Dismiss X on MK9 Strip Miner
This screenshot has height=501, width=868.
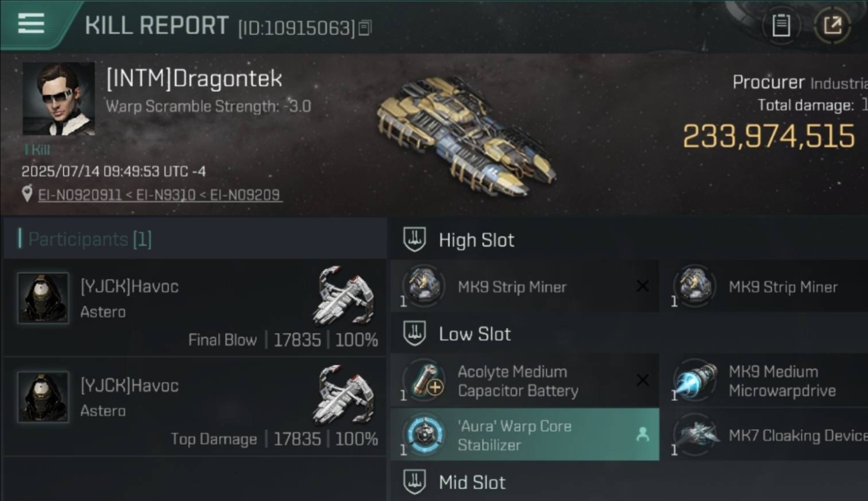(642, 286)
